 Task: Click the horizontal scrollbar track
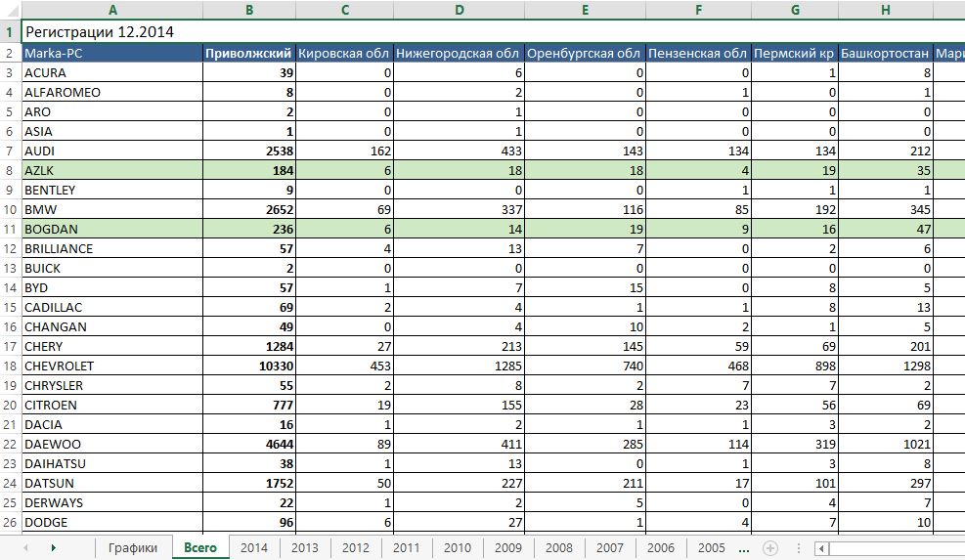tap(895, 548)
